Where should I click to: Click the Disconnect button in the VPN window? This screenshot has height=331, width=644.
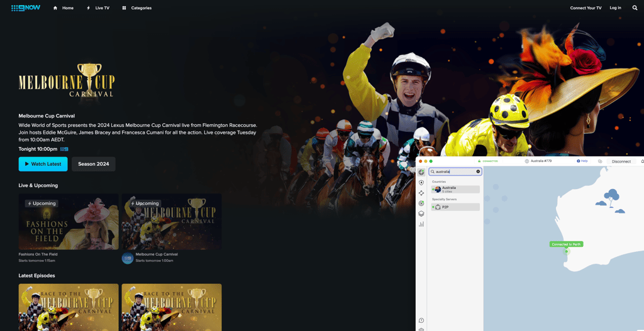tap(621, 161)
